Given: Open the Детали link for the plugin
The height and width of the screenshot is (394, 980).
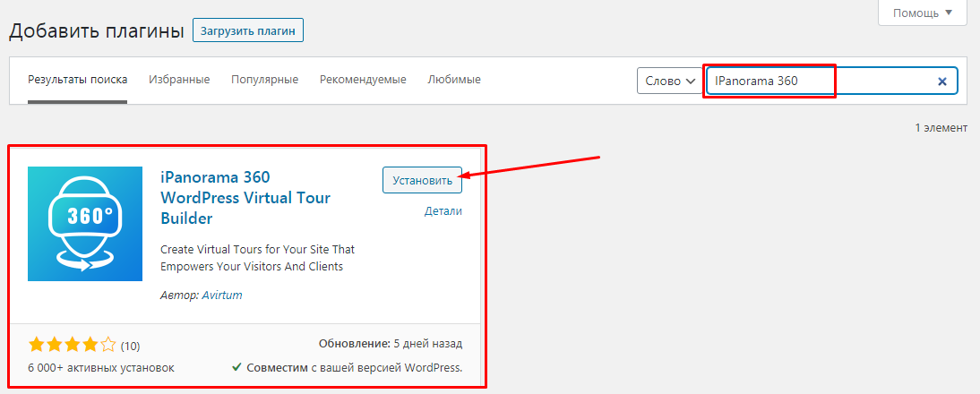Looking at the screenshot, I should [443, 211].
